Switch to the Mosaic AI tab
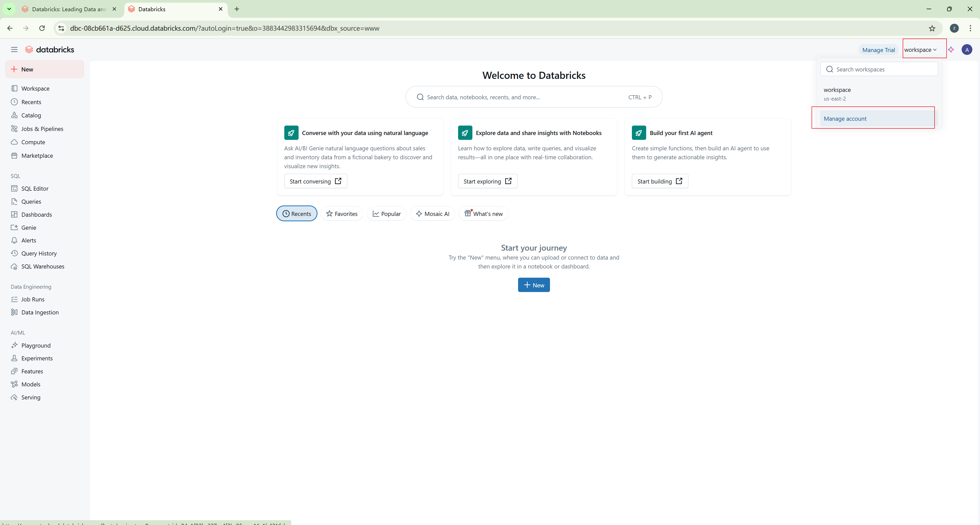 coord(433,214)
